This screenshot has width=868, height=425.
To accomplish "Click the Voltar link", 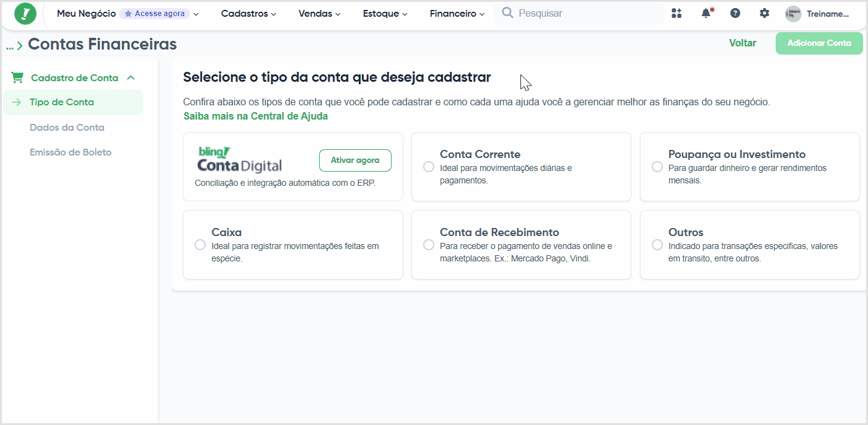I will coord(743,43).
